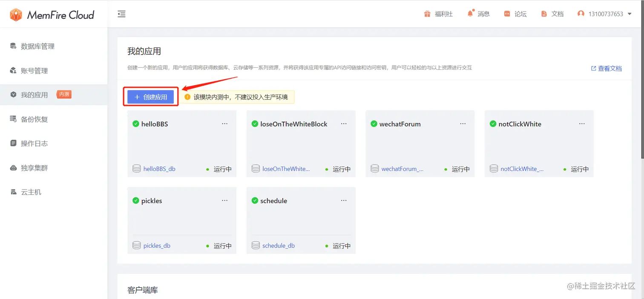Open the notClickWhite_... database link
The height and width of the screenshot is (299, 644).
[x=522, y=169]
